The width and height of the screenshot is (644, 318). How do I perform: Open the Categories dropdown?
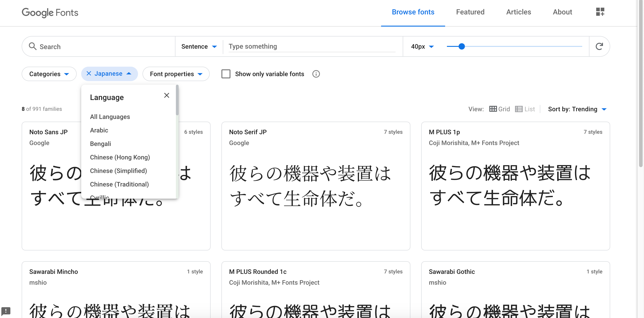(x=49, y=74)
